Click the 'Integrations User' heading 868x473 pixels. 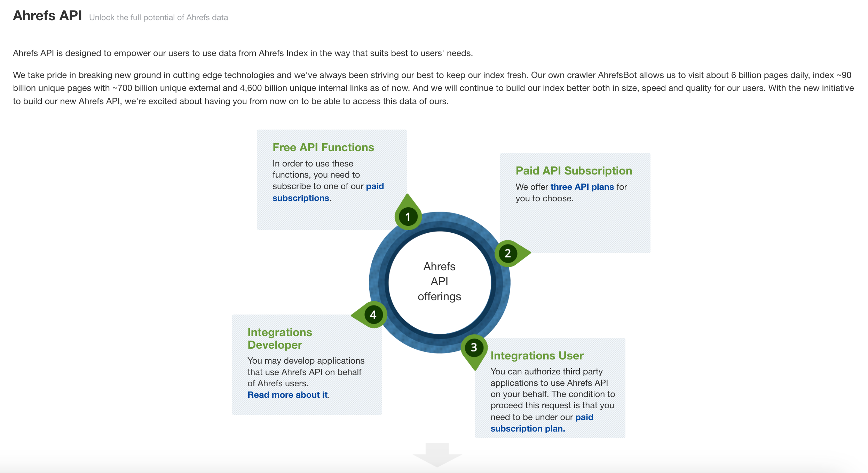point(537,356)
